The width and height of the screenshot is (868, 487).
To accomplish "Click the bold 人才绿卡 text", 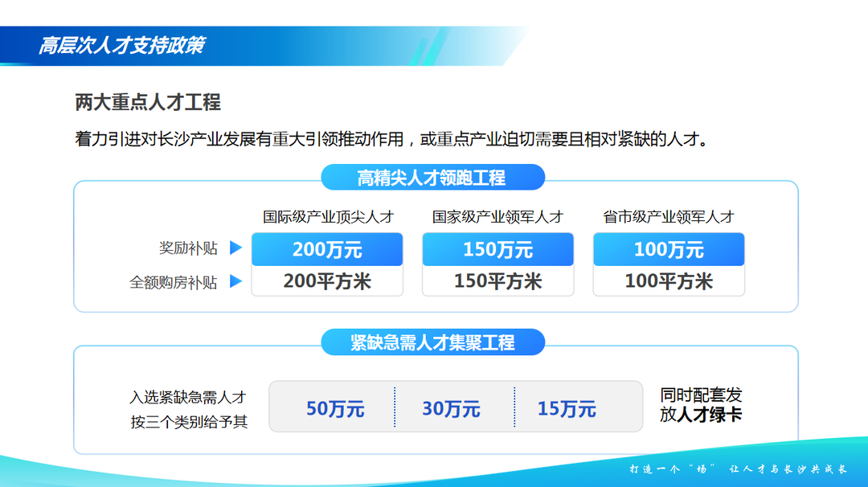I will tap(710, 415).
